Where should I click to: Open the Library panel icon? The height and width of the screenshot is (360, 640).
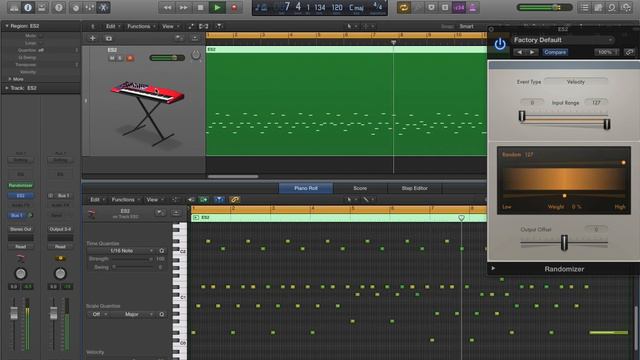[14, 7]
